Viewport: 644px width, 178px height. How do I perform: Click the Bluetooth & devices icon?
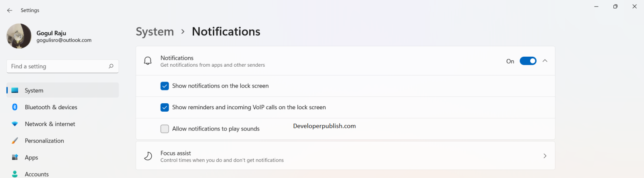tap(15, 107)
